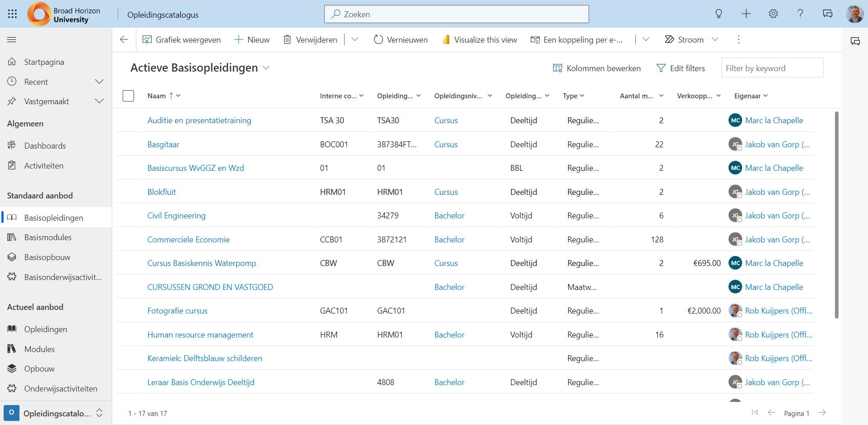Collapse the sidebar with hamburger icon

point(12,40)
